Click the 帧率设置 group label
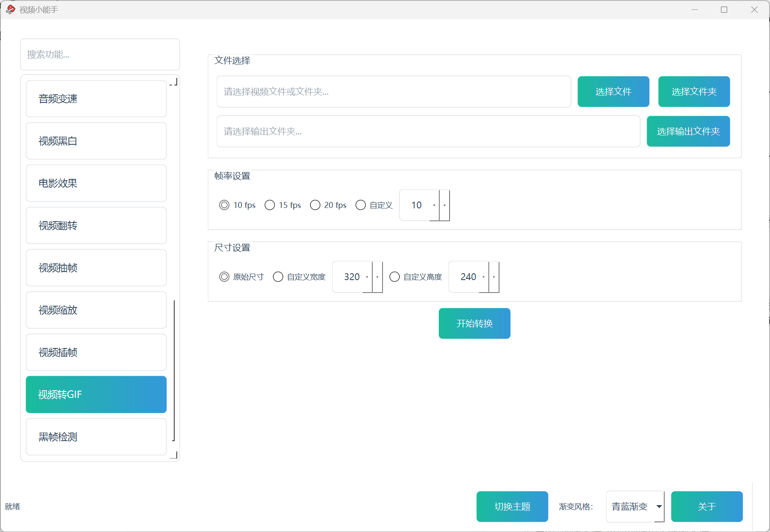770x532 pixels. pos(232,176)
